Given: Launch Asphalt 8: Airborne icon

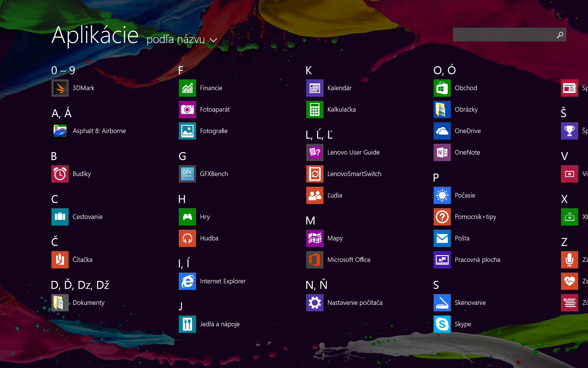Looking at the screenshot, I should pos(60,131).
